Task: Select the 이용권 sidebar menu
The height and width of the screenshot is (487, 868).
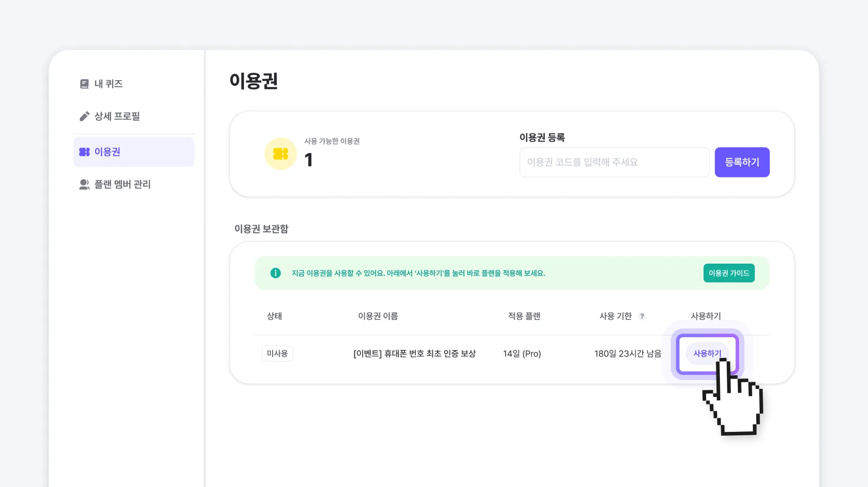Action: point(134,152)
